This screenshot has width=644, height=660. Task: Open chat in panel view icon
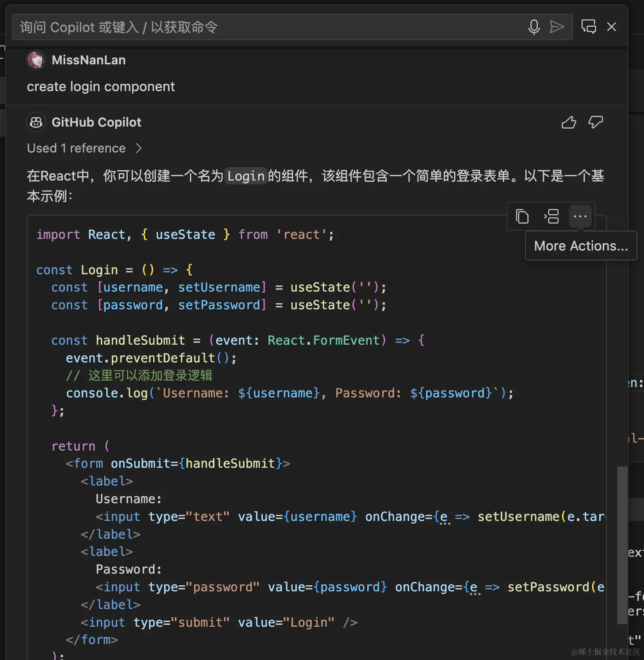pos(589,27)
